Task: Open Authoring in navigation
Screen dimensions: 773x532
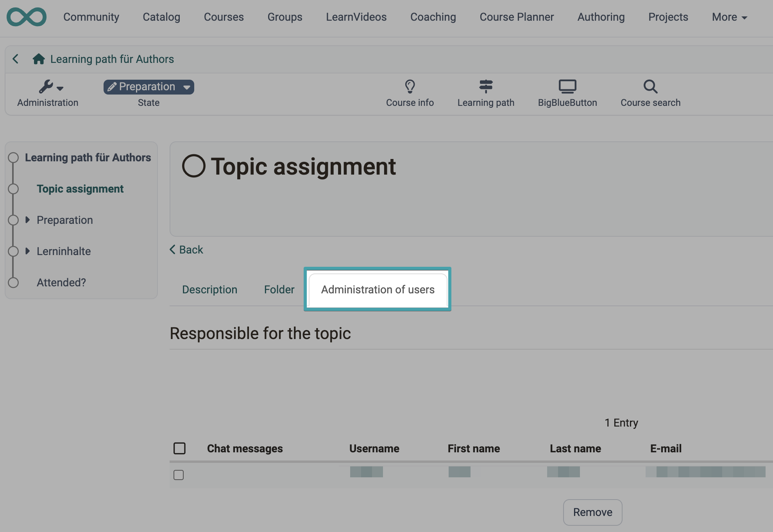Action: (x=601, y=17)
